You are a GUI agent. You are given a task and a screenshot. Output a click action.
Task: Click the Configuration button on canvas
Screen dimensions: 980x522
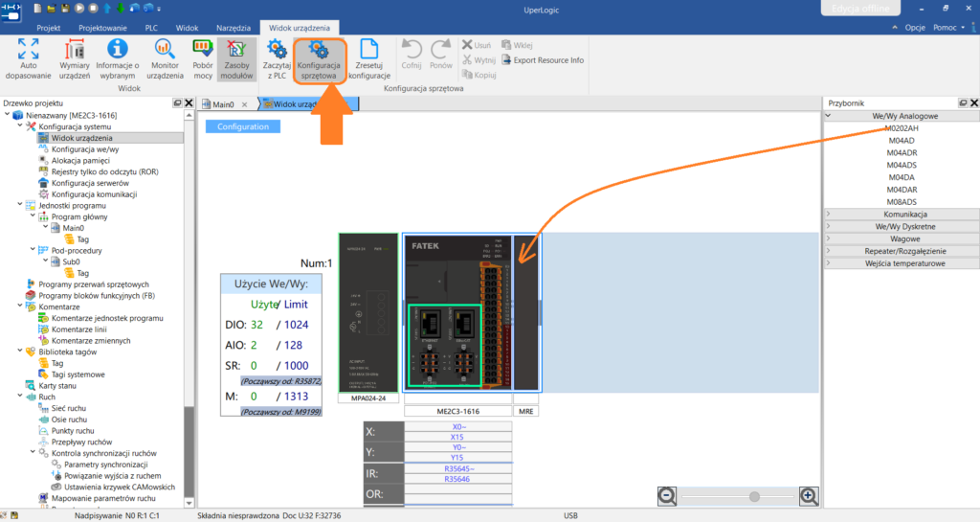243,126
